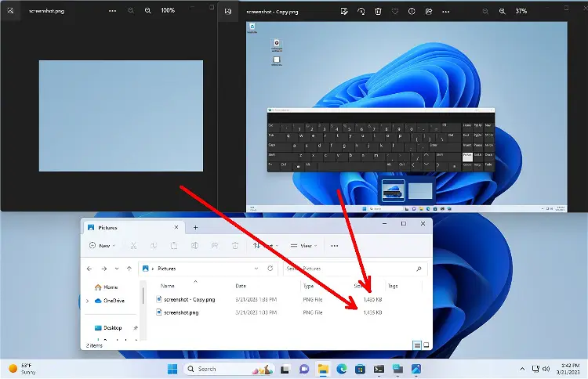Open Home in the navigation pane
Image resolution: width=588 pixels, height=379 pixels.
point(111,287)
